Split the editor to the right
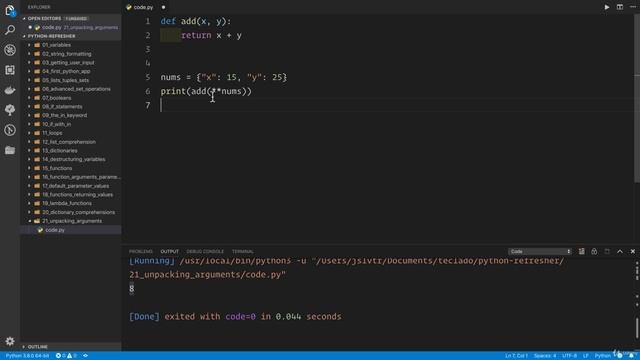Screen dimensions: 640x360 coord(620,7)
